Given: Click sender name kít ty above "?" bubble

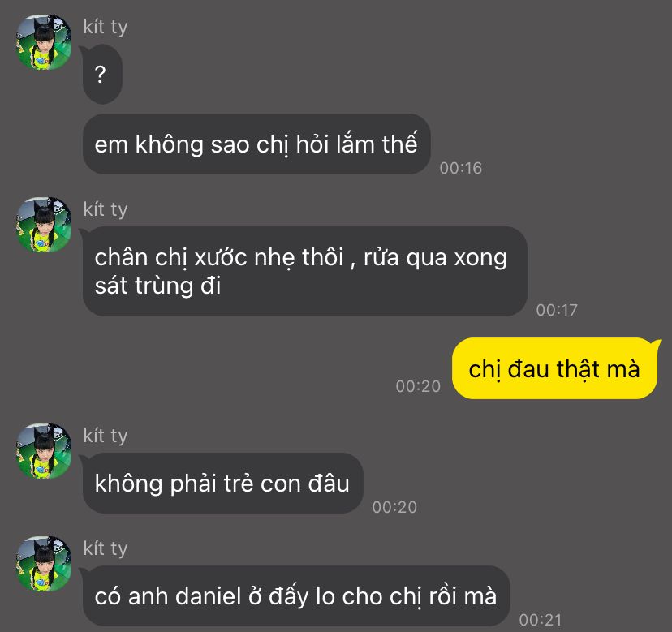Looking at the screenshot, I should coord(106,27).
